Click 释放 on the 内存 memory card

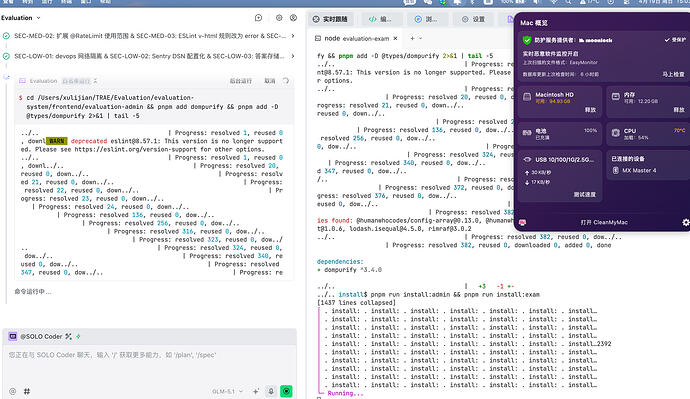point(679,110)
